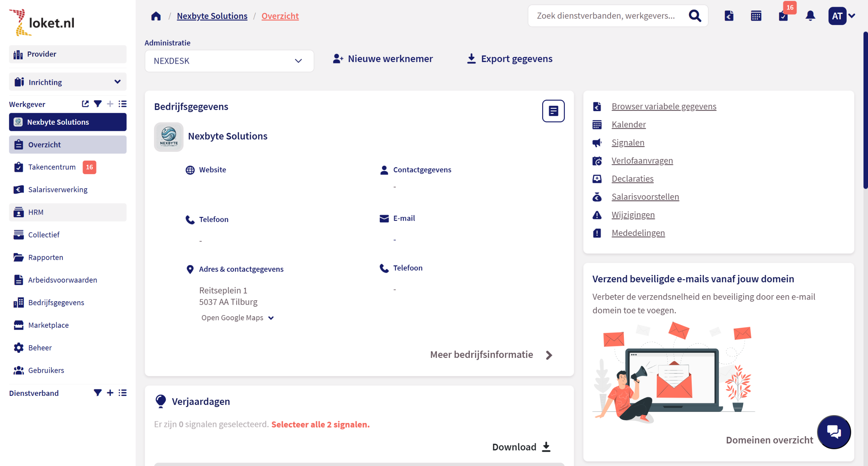Click the euro document icon in header
Image resolution: width=868 pixels, height=466 pixels.
729,16
